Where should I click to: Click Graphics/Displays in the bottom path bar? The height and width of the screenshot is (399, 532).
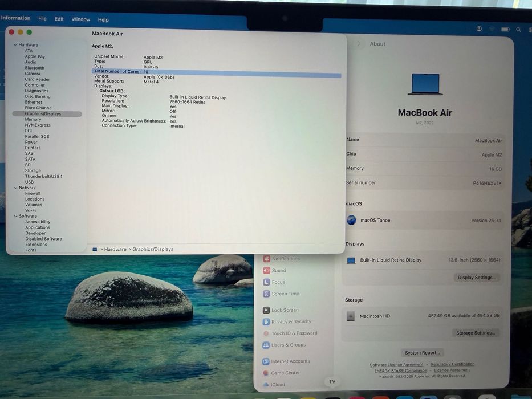(153, 250)
